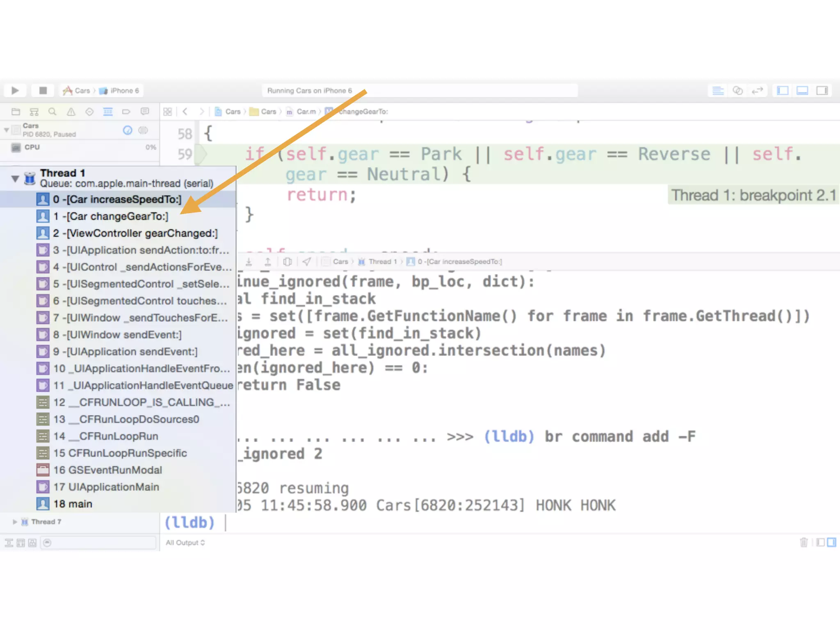840x630 pixels.
Task: Click the Stop button
Action: (43, 90)
